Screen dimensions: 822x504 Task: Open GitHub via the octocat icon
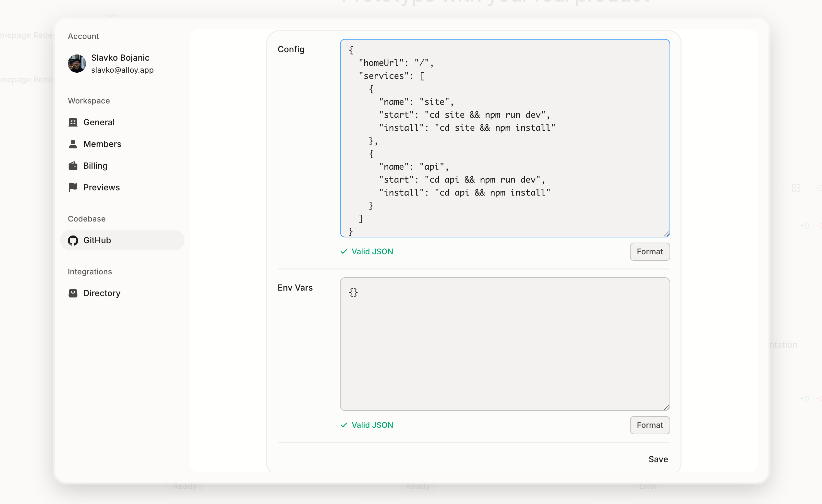click(x=73, y=240)
